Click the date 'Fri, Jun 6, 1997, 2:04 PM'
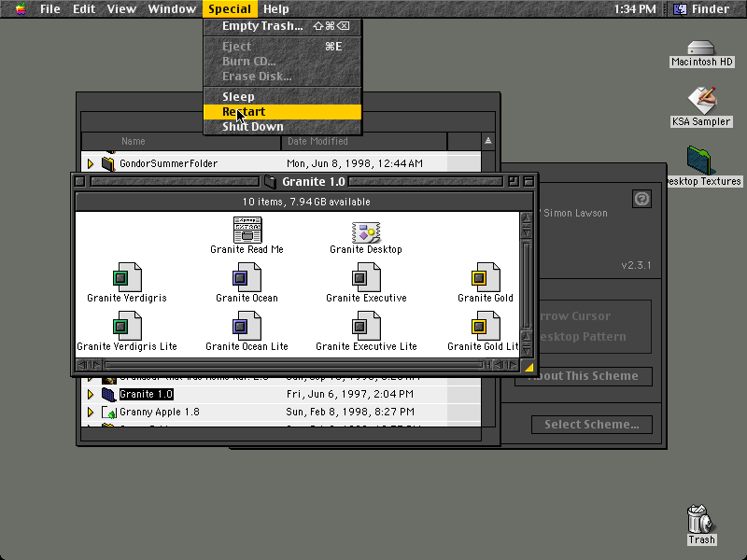 (x=349, y=394)
